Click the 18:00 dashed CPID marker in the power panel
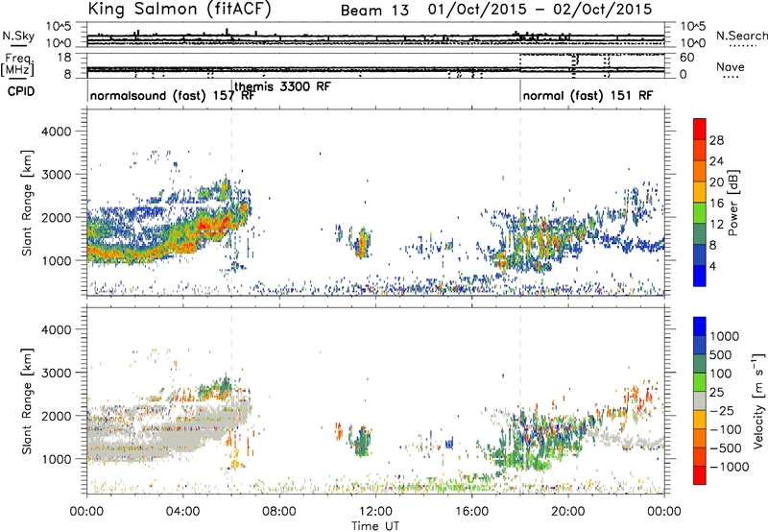 click(520, 203)
